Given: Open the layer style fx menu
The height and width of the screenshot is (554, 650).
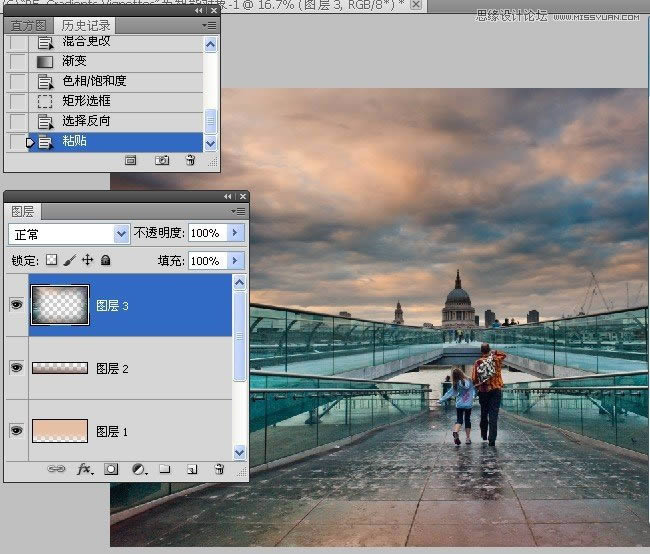Looking at the screenshot, I should pos(85,468).
